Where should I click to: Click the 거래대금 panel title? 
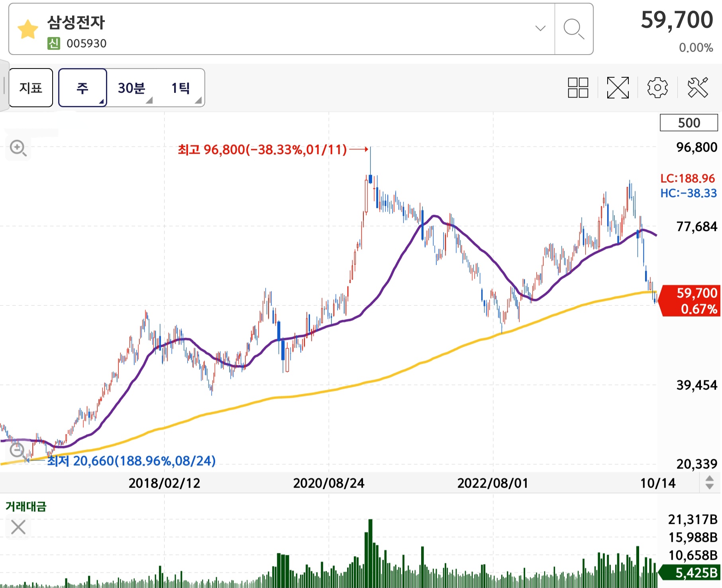(26, 506)
